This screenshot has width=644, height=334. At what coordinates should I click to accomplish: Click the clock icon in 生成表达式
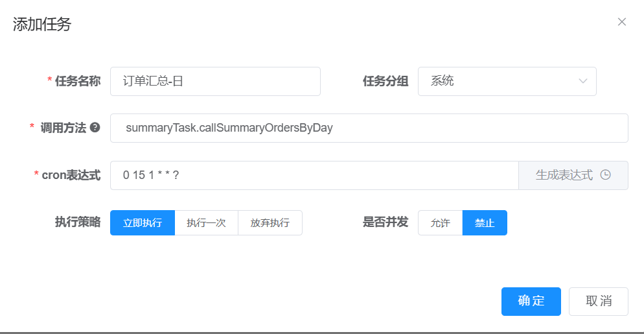click(606, 175)
